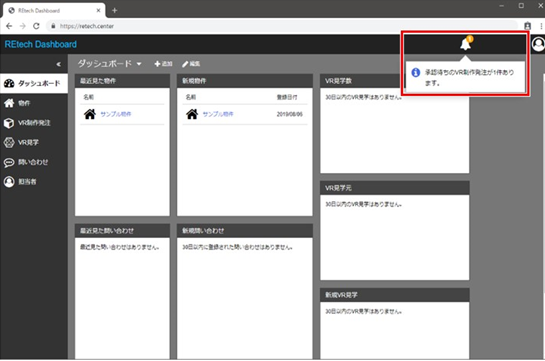Viewport: 545px width, 361px height.
Task: Click the browser forward arrow
Action: pos(23,26)
